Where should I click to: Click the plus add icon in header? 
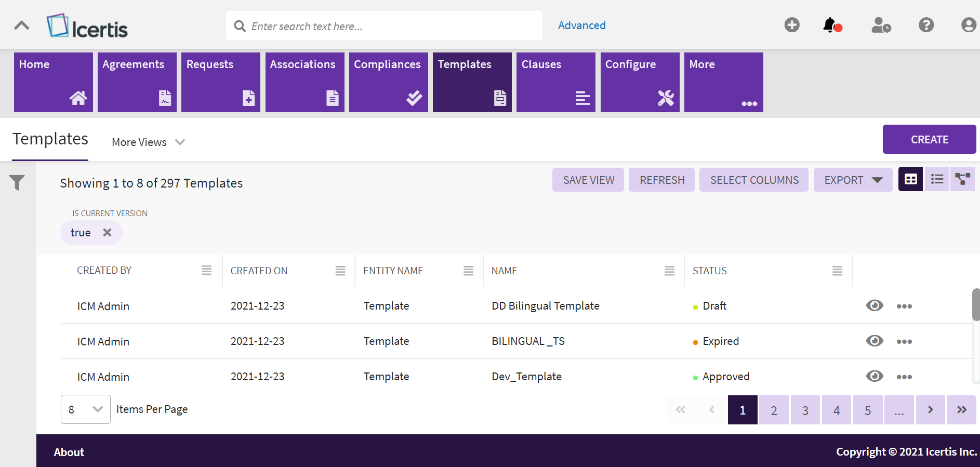792,25
